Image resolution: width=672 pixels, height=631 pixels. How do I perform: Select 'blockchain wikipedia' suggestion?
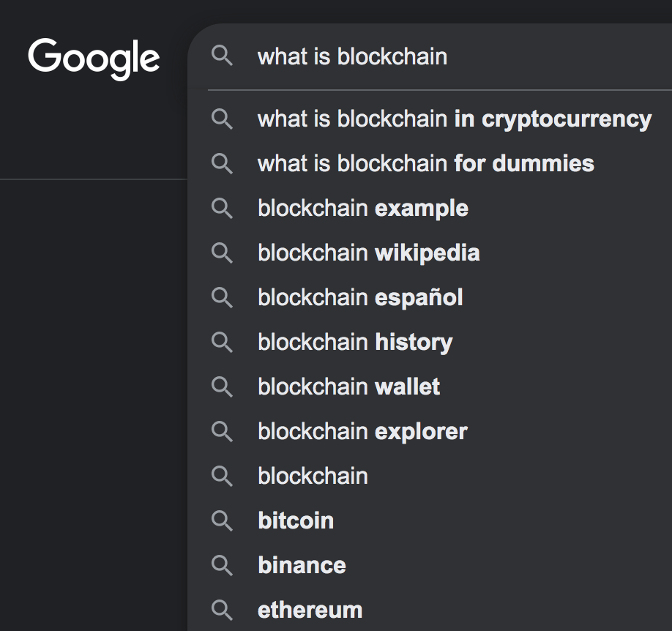tap(430, 253)
